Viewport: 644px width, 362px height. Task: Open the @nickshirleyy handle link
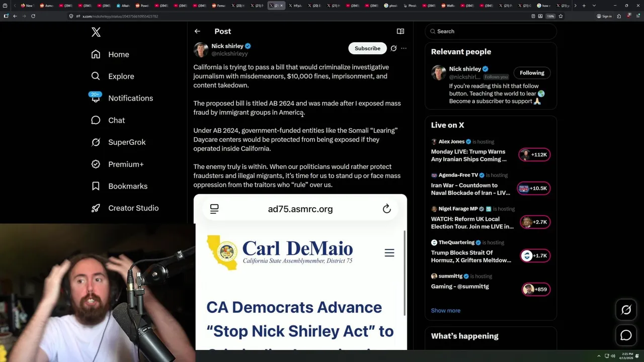(229, 54)
